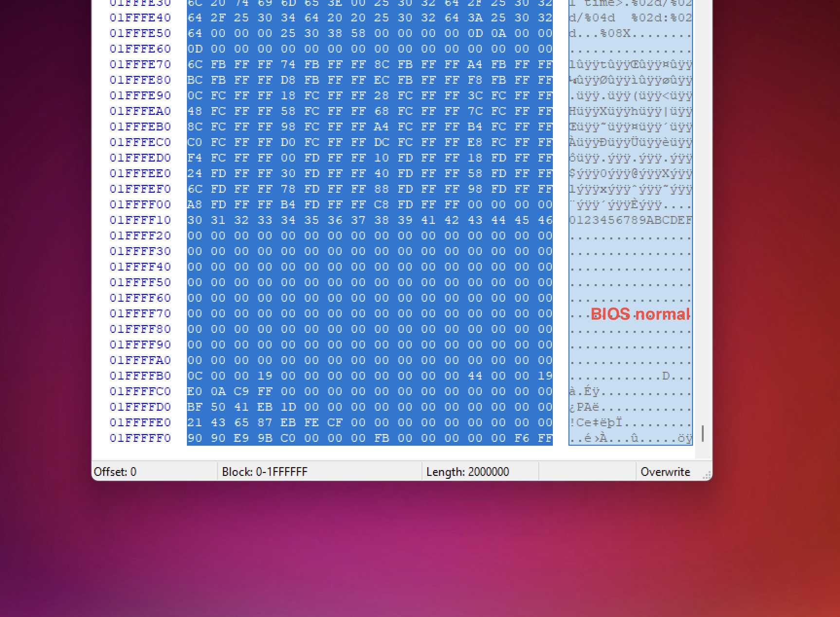
Task: Click ASCII text d/%04d %02d:%02
Action: [x=631, y=18]
